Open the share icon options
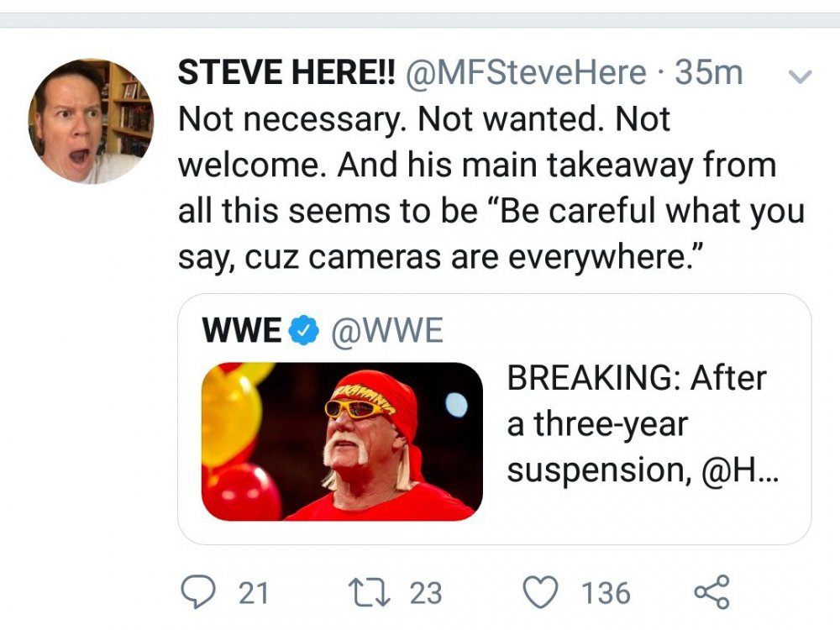 [712, 592]
